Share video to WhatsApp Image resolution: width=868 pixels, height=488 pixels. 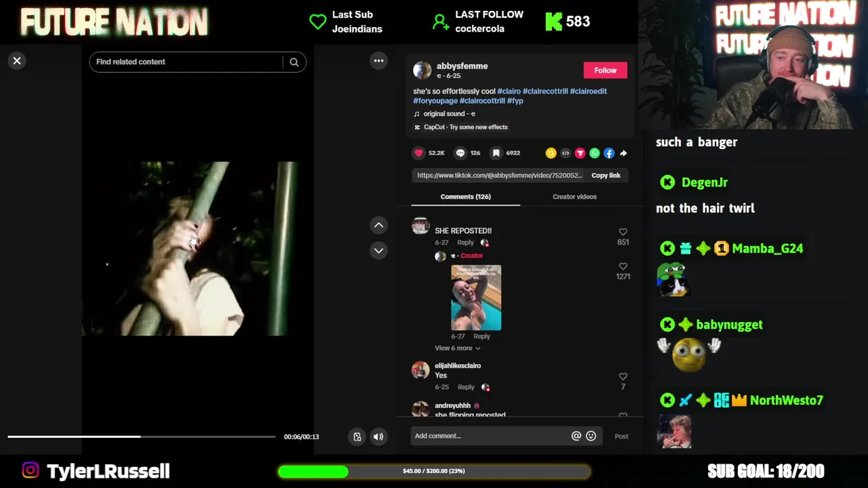[x=595, y=153]
